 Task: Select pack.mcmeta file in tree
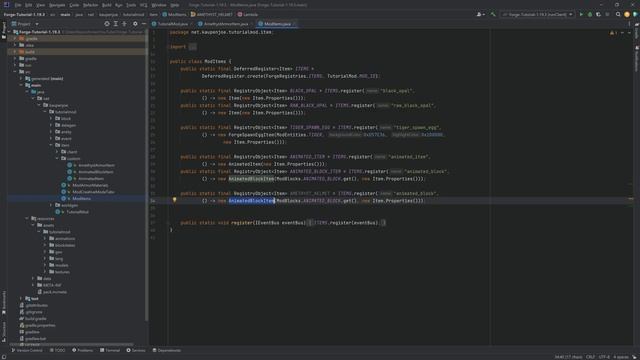pyautogui.click(x=55, y=292)
